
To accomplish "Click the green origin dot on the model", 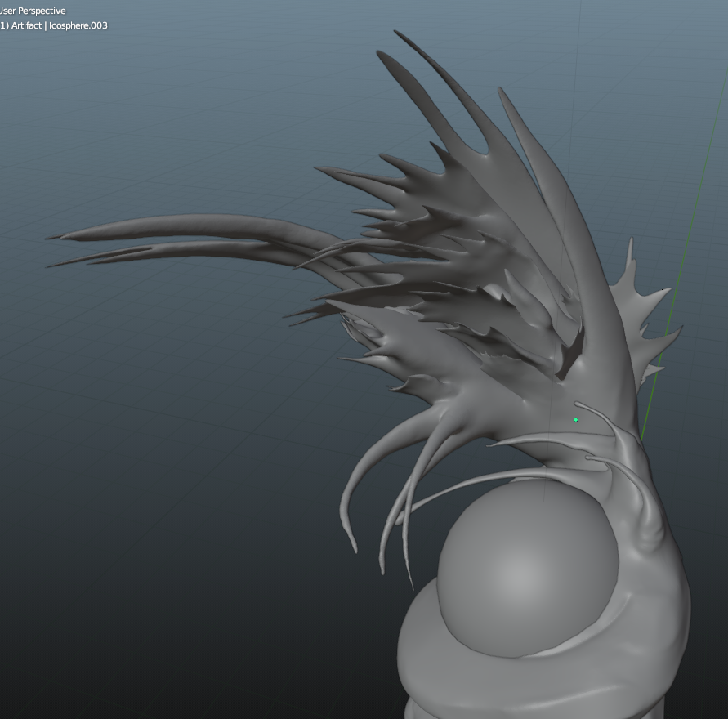I will 576,420.
